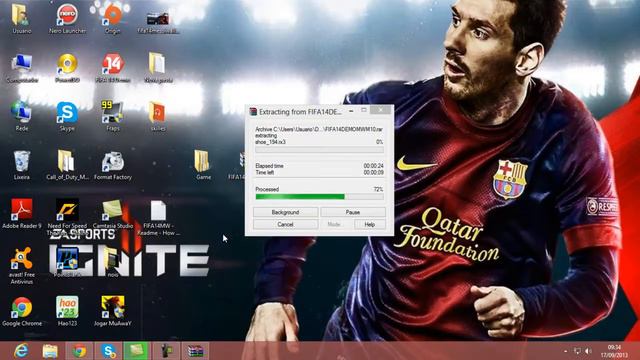Open the Call_of_Duty_M folder

[67, 165]
